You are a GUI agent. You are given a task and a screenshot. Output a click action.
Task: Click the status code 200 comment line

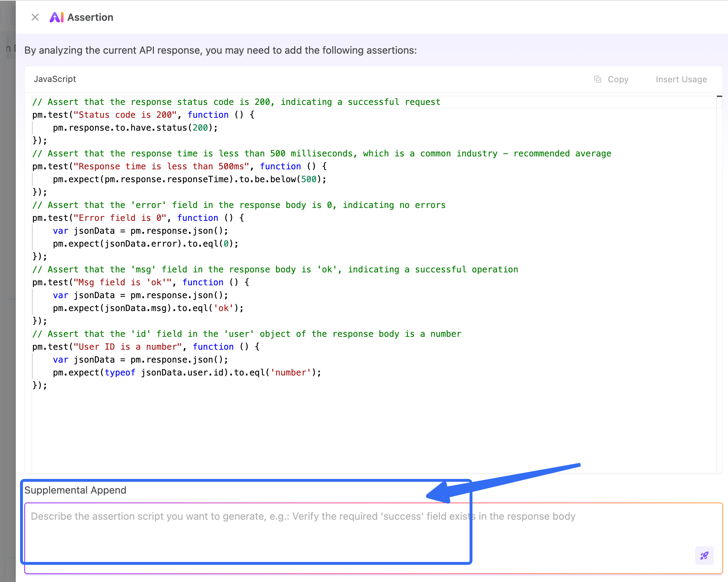tap(236, 102)
